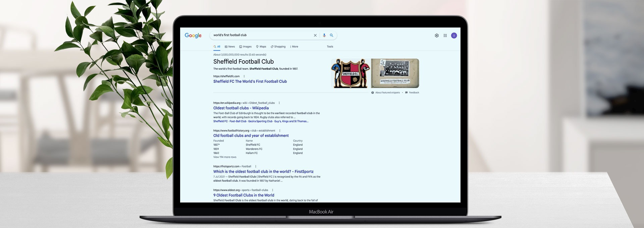Click the en.wikipedia.org breadcrumb URL
Image resolution: width=644 pixels, height=228 pixels.
tap(244, 103)
